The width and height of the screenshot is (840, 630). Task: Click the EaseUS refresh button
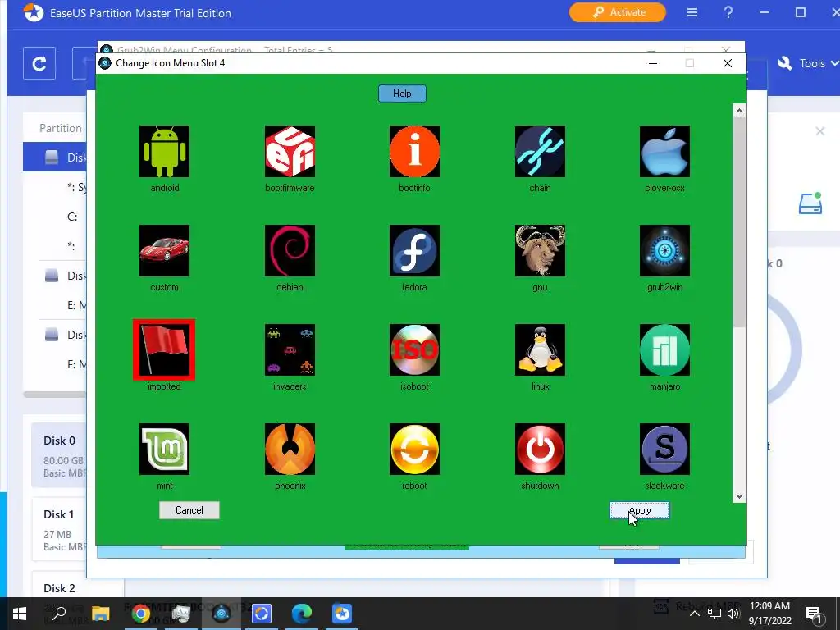[x=39, y=64]
